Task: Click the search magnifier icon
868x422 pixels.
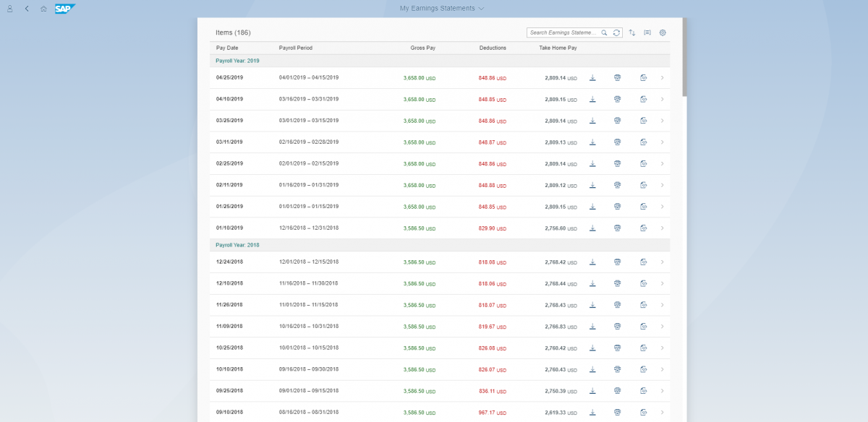Action: pos(604,33)
